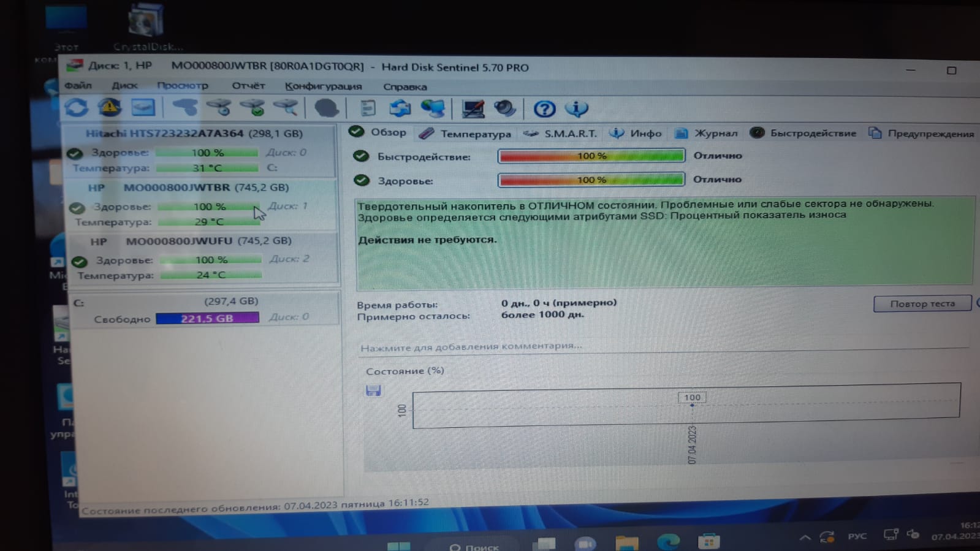Open the Просмотр menu
The height and width of the screenshot is (551, 980).
coord(182,86)
